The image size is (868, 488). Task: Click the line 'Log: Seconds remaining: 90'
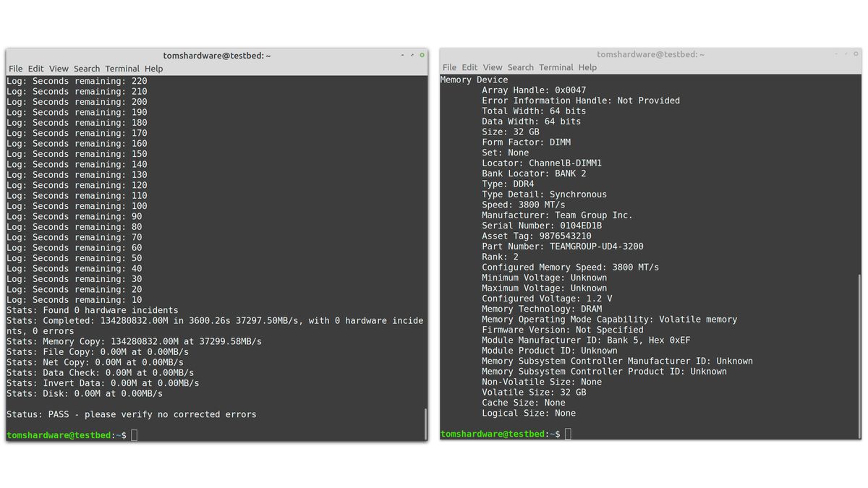(75, 216)
